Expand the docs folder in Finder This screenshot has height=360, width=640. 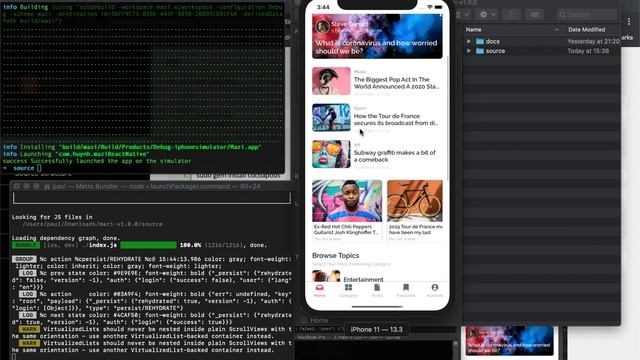469,41
